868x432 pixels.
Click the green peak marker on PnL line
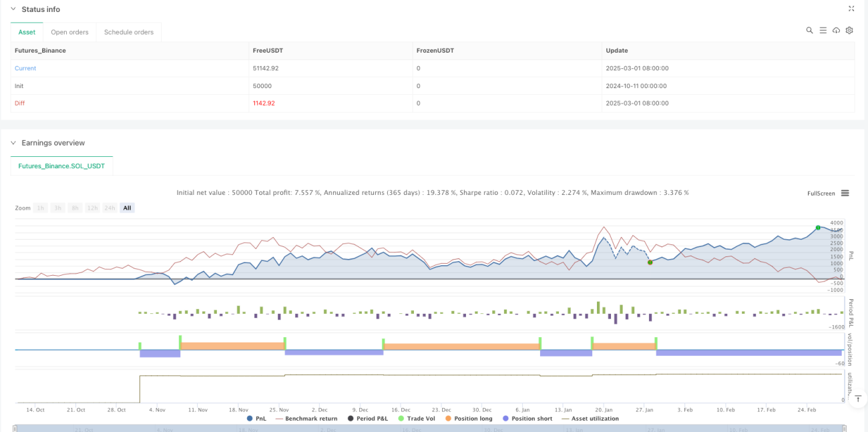click(x=818, y=228)
